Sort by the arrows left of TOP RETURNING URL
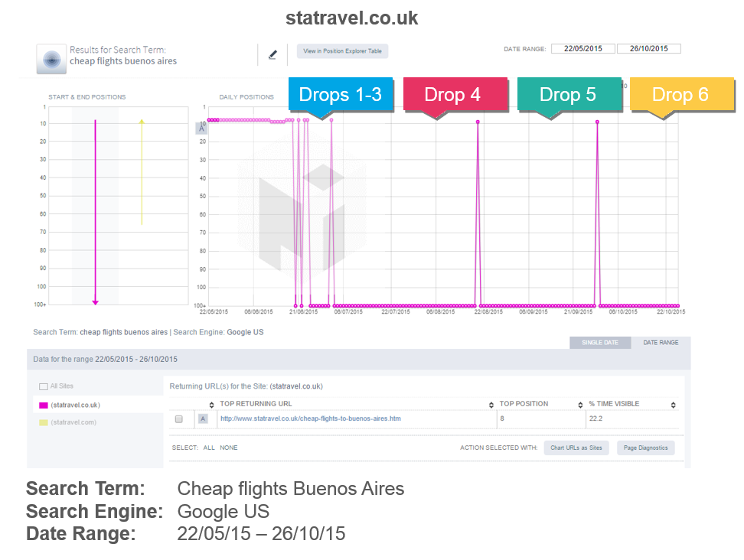The image size is (744, 560). [211, 405]
